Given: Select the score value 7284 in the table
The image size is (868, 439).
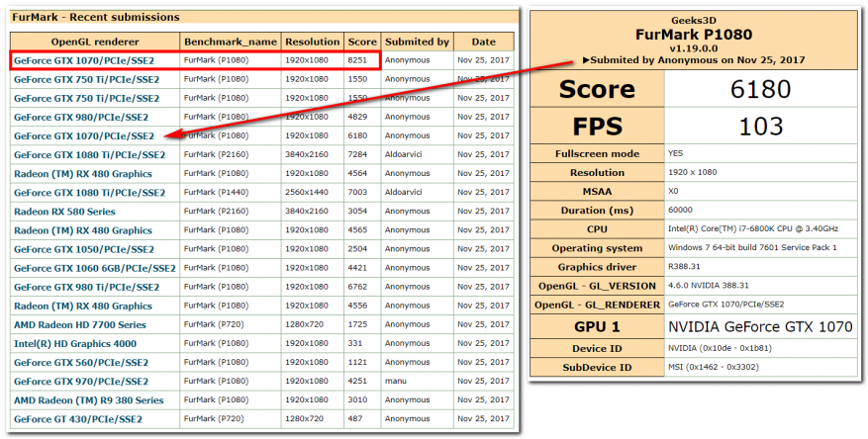Looking at the screenshot, I should coord(357,154).
